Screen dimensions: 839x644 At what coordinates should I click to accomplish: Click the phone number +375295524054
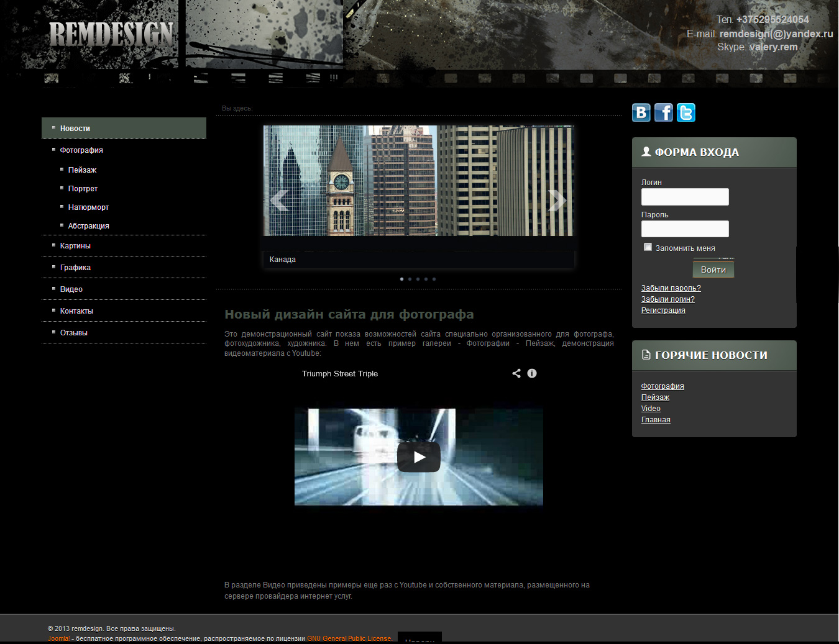773,19
